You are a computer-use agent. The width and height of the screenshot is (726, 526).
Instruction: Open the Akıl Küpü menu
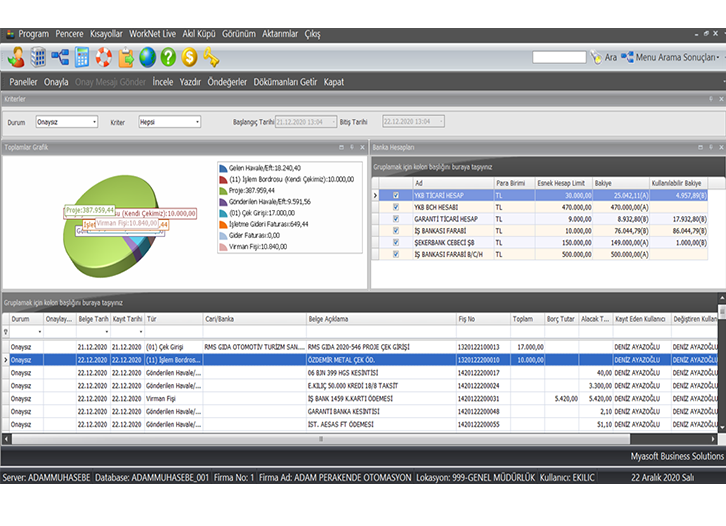pyautogui.click(x=199, y=34)
